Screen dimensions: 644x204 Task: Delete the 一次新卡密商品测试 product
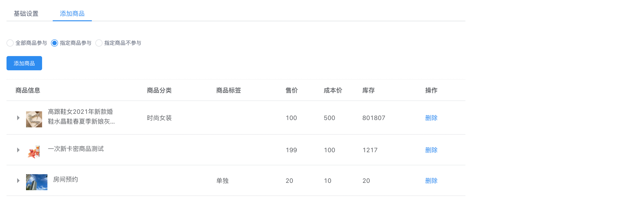(431, 150)
